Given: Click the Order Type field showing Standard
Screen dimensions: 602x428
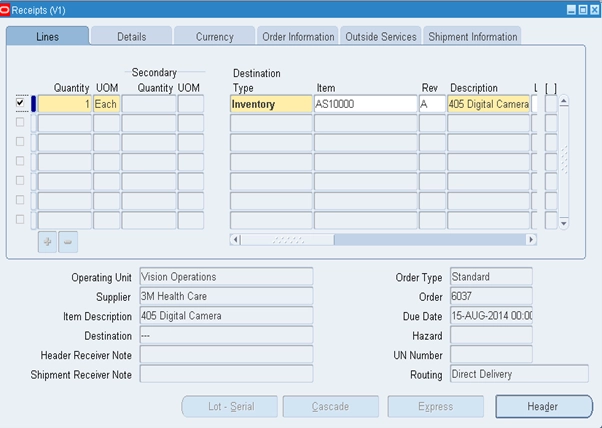Looking at the screenshot, I should (491, 277).
